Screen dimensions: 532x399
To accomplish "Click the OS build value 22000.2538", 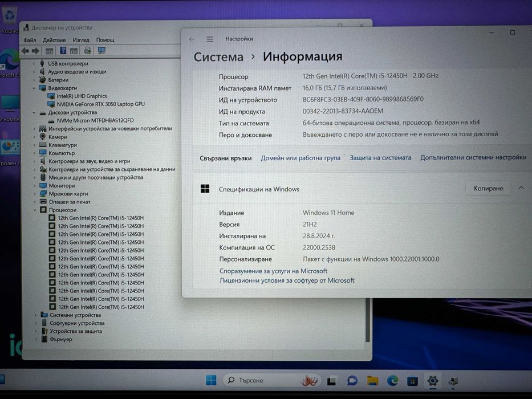I will 319,247.
